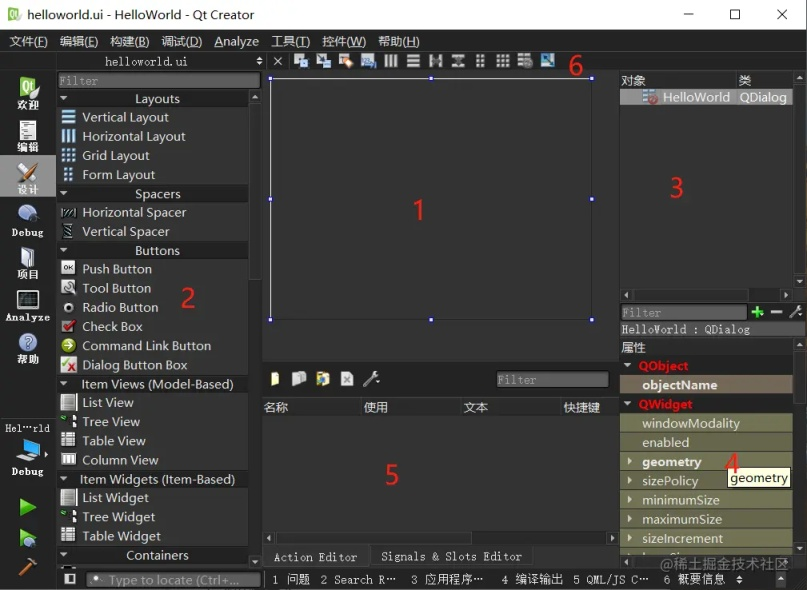Screen dimensions: 807x590
Task: Open the Help (帮助) mode
Action: coord(28,348)
